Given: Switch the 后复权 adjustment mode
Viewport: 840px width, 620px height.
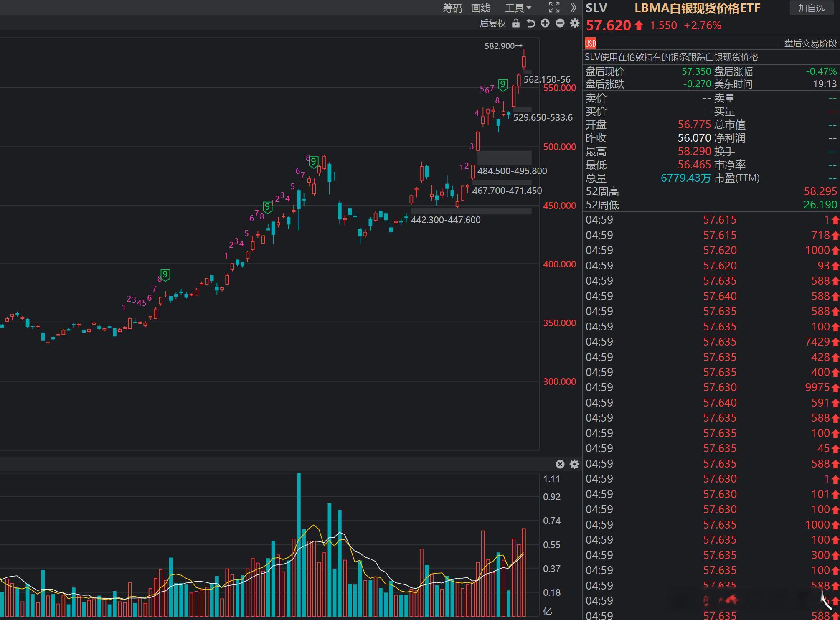Looking at the screenshot, I should [x=493, y=23].
